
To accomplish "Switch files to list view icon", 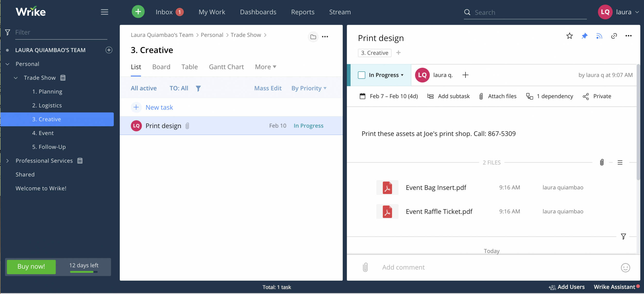I will tap(620, 162).
